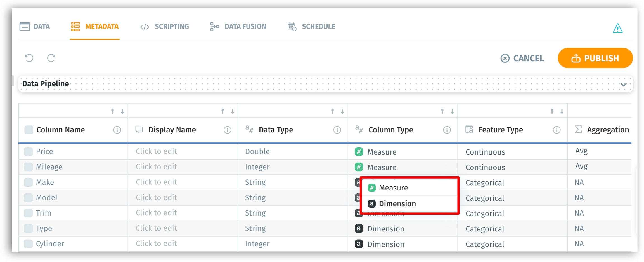
Task: Click info icon beside Data Type header
Action: [337, 130]
